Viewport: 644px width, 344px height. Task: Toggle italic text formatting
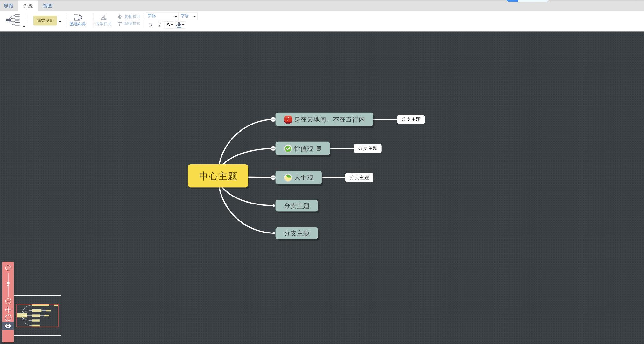(x=159, y=25)
